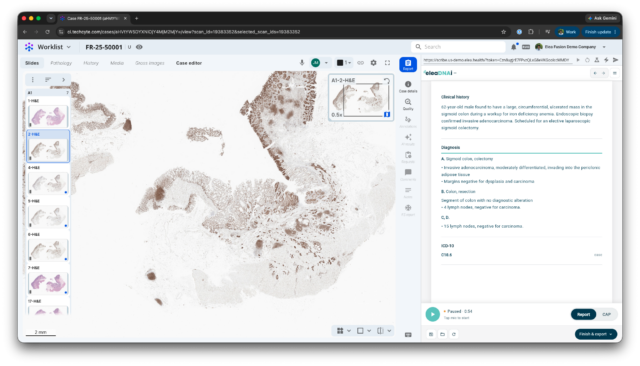The height and width of the screenshot is (366, 640).
Task: Switch the report mode to CAP
Action: [607, 314]
